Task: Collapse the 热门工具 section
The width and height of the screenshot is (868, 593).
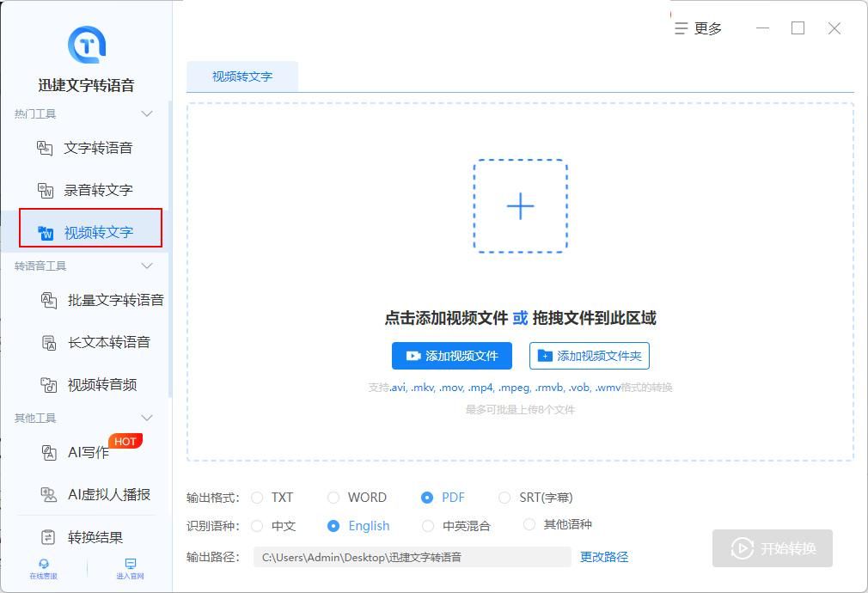Action: coord(147,114)
